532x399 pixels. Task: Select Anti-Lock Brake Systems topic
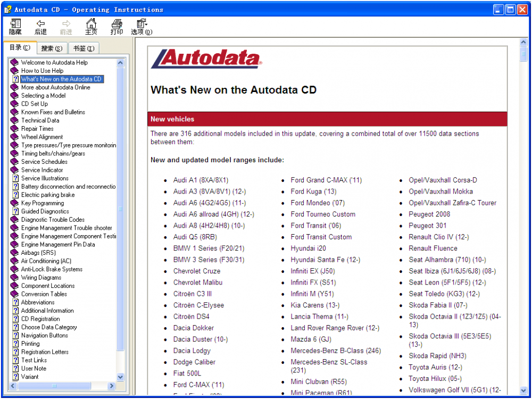pos(52,269)
